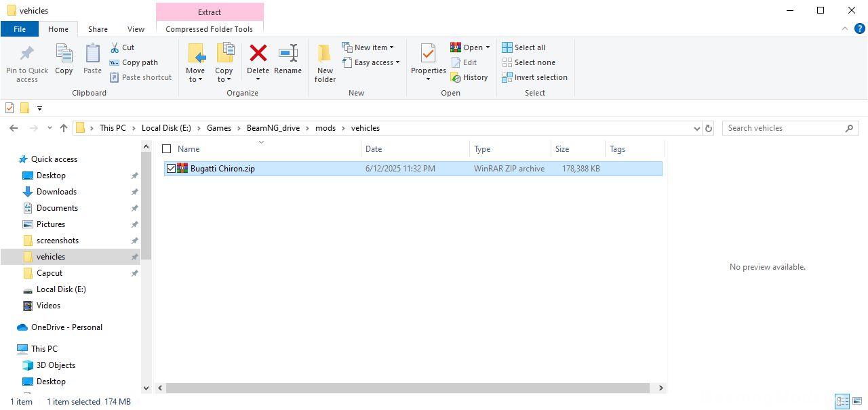Click Select all in the ribbon

[x=524, y=47]
